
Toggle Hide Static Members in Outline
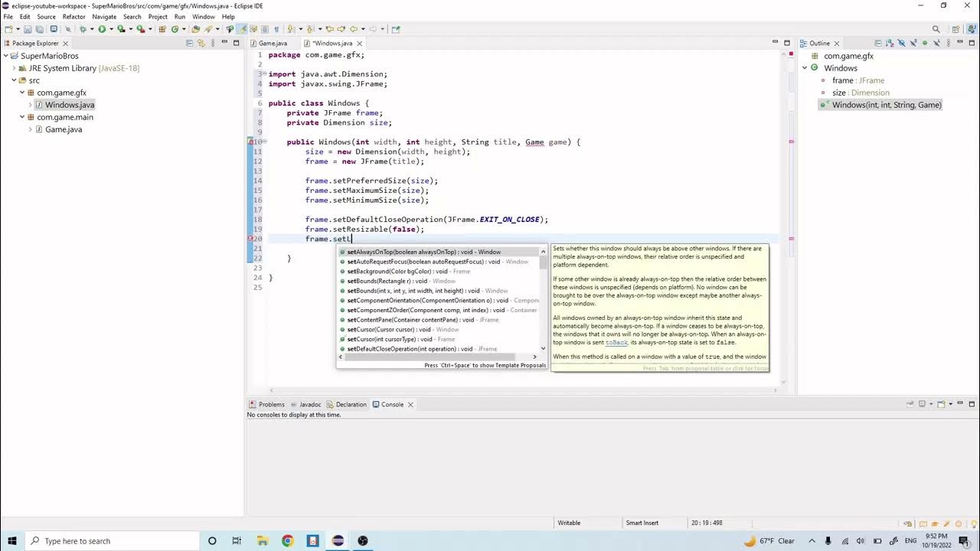tap(913, 43)
